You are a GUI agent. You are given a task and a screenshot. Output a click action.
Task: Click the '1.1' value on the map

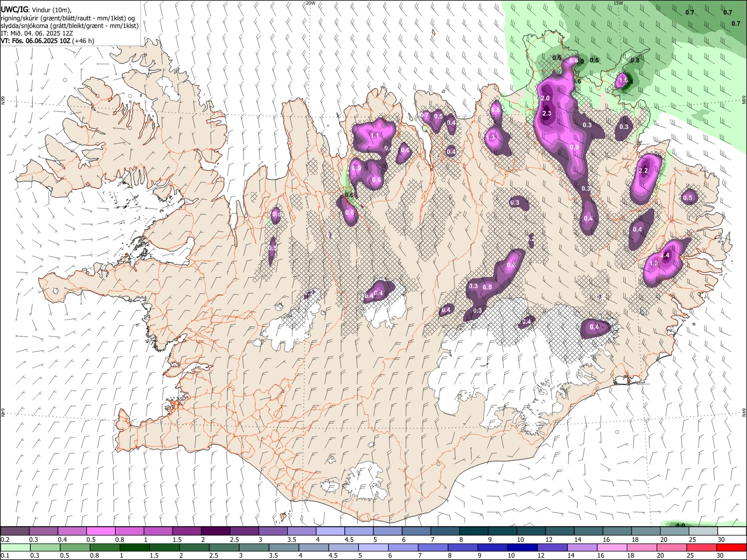coord(375,135)
